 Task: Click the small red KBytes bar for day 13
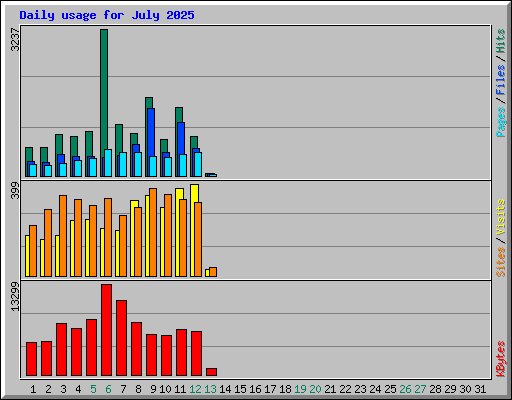[211, 372]
